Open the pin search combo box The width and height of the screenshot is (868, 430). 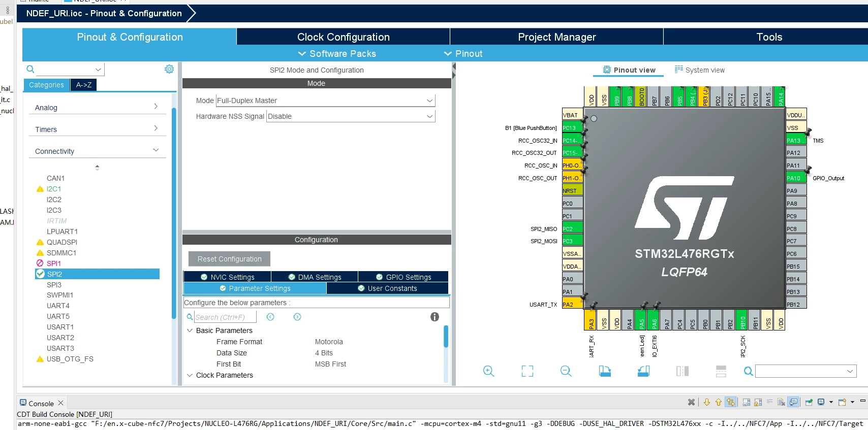coord(806,371)
